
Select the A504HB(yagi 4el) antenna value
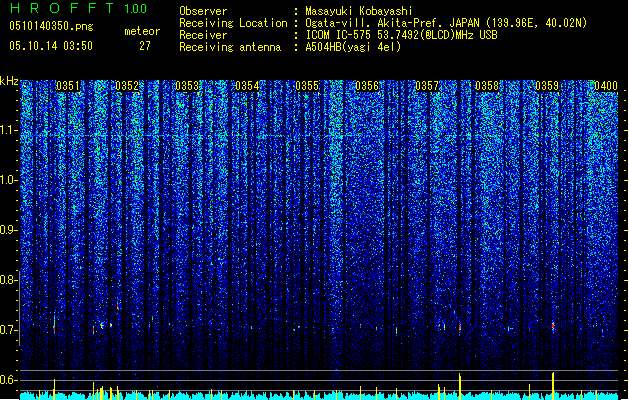pyautogui.click(x=353, y=47)
